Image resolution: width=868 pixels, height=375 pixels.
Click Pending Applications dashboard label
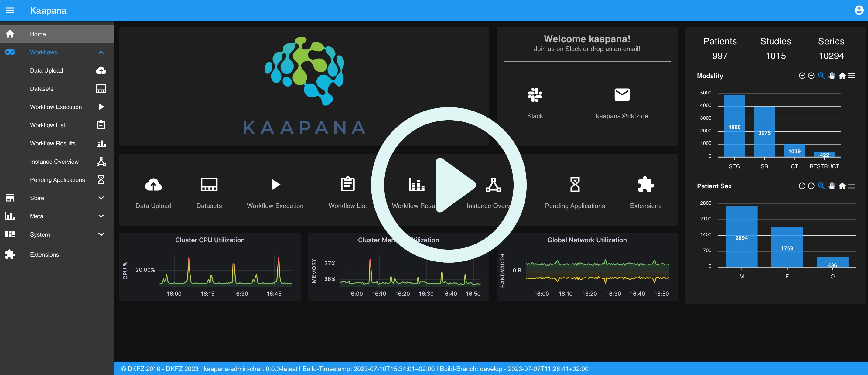point(575,206)
